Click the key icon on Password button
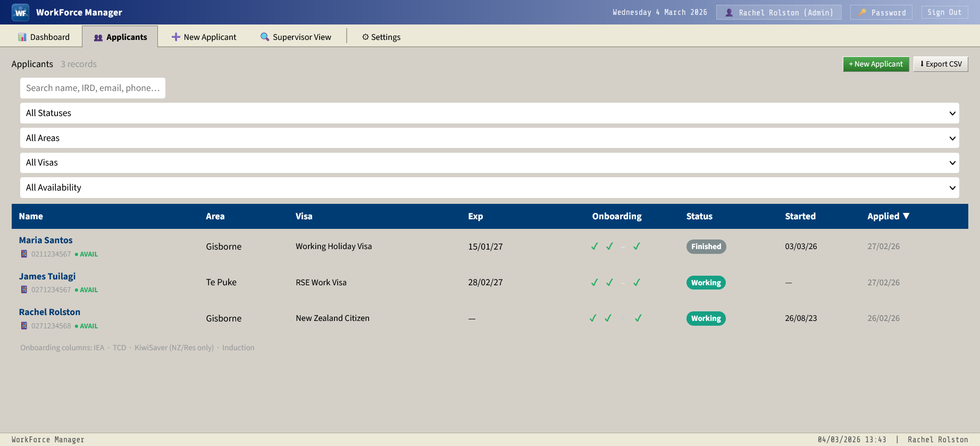Image resolution: width=980 pixels, height=446 pixels. (862, 12)
